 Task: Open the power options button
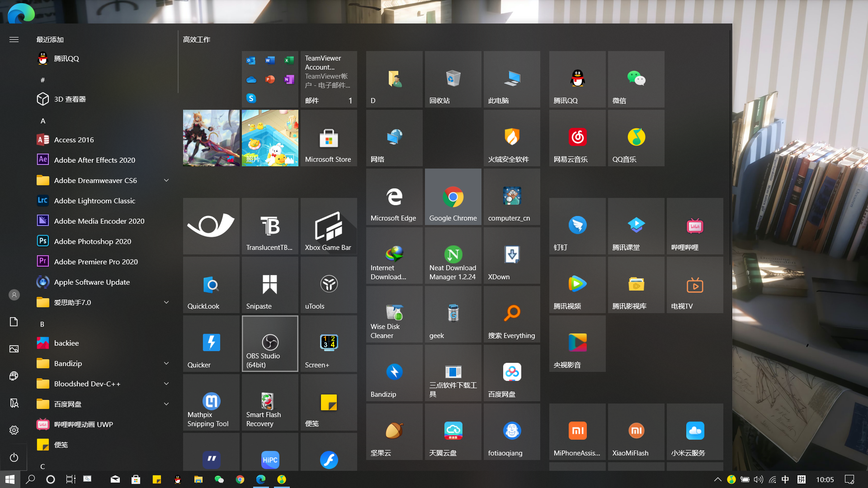pyautogui.click(x=14, y=457)
